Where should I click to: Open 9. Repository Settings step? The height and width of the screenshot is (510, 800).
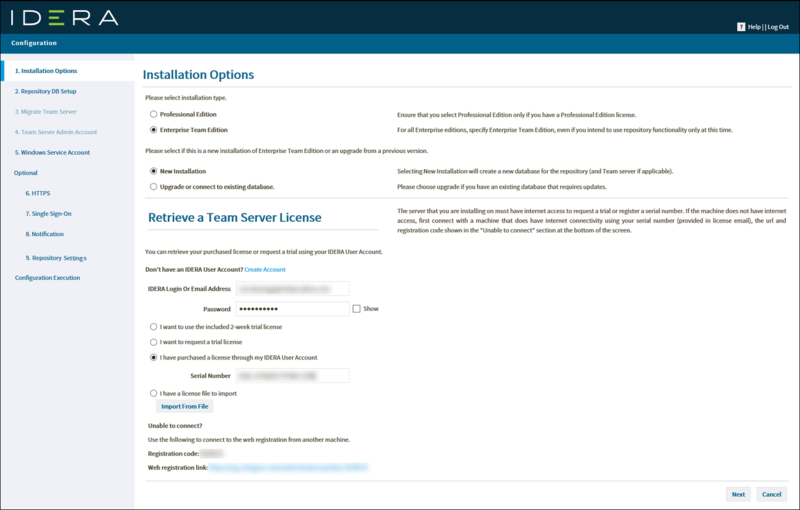[x=56, y=258]
